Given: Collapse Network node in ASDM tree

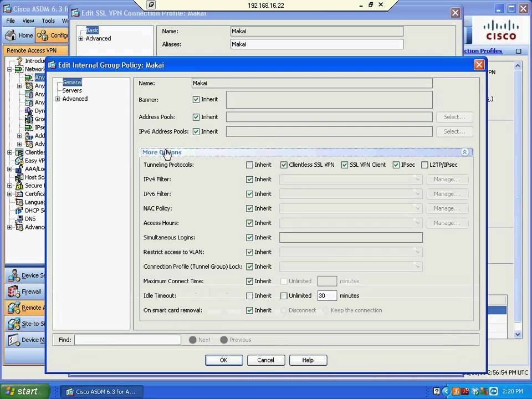Looking at the screenshot, I should pos(10,69).
